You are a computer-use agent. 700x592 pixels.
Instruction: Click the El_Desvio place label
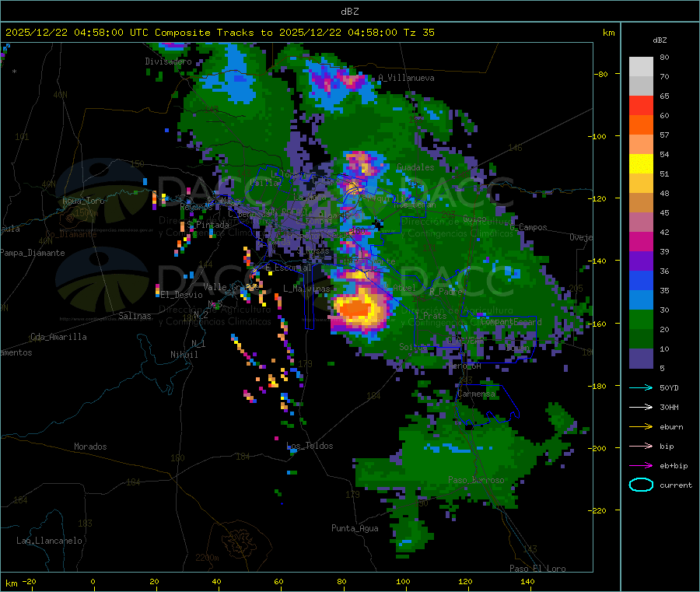[x=181, y=295]
